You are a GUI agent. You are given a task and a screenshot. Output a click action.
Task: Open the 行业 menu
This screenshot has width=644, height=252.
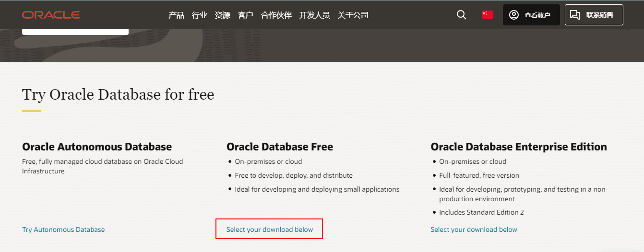coord(199,15)
